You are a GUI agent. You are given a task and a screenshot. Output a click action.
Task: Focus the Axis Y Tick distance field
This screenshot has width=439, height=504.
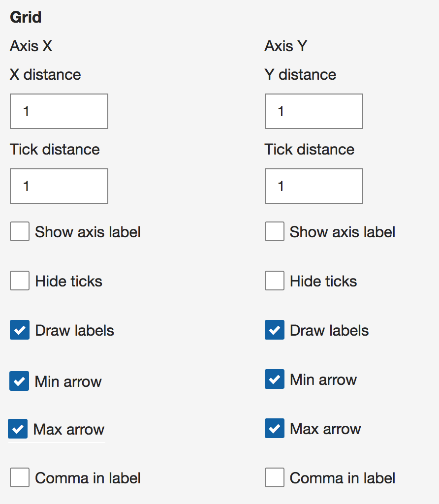pos(314,186)
